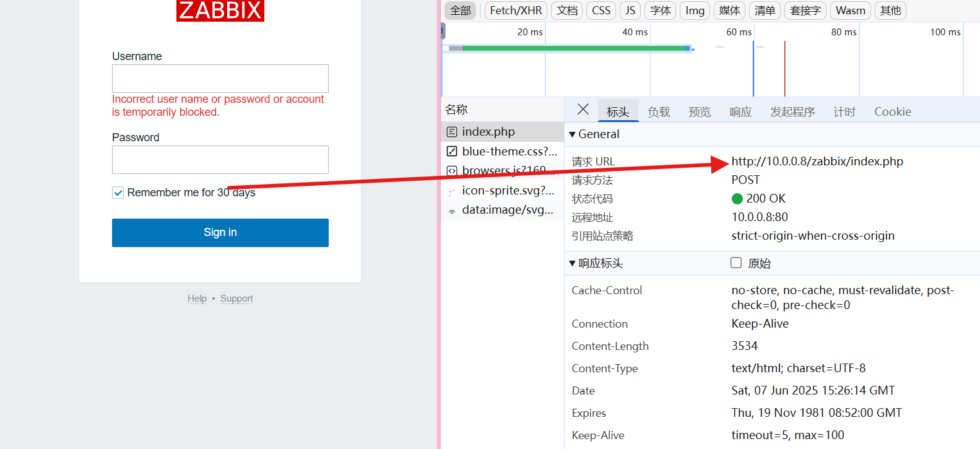Click the Username input field

tap(220, 79)
